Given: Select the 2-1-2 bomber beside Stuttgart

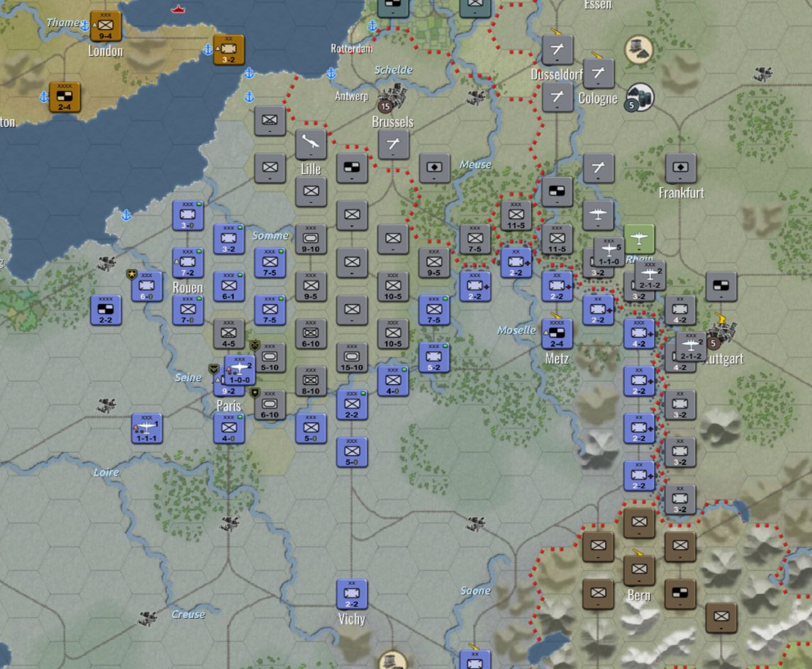Looking at the screenshot, I should tap(691, 347).
